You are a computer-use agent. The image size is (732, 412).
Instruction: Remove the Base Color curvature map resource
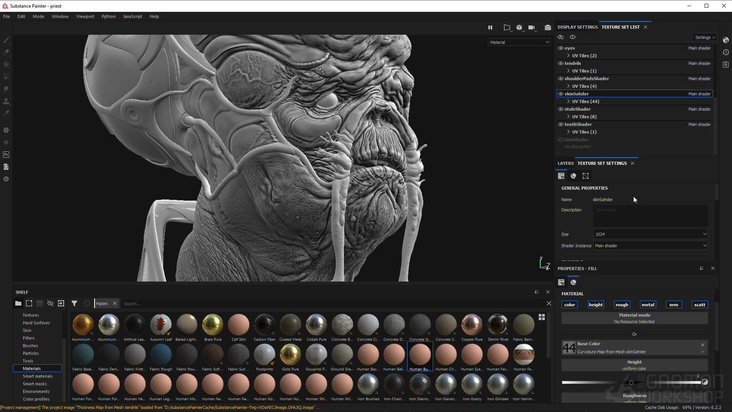click(703, 345)
